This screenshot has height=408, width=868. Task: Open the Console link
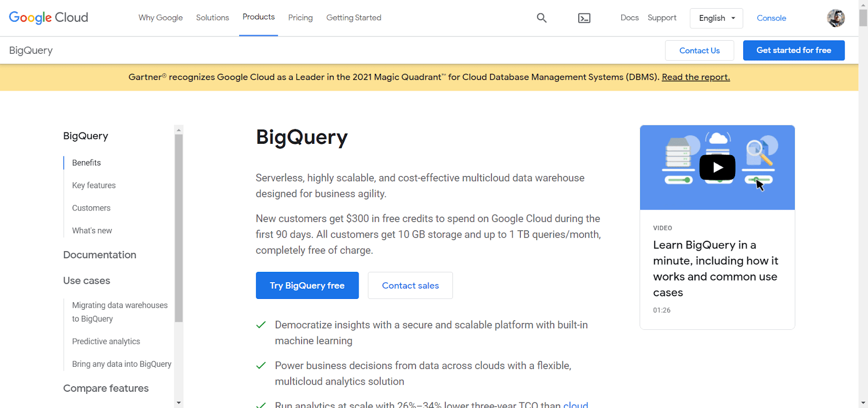pyautogui.click(x=771, y=18)
